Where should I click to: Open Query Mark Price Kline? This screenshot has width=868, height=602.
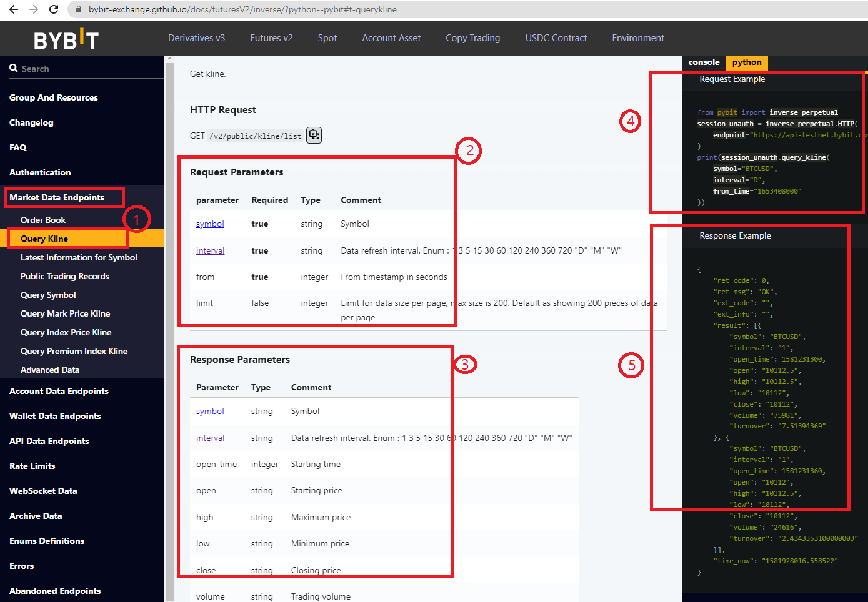pos(65,313)
